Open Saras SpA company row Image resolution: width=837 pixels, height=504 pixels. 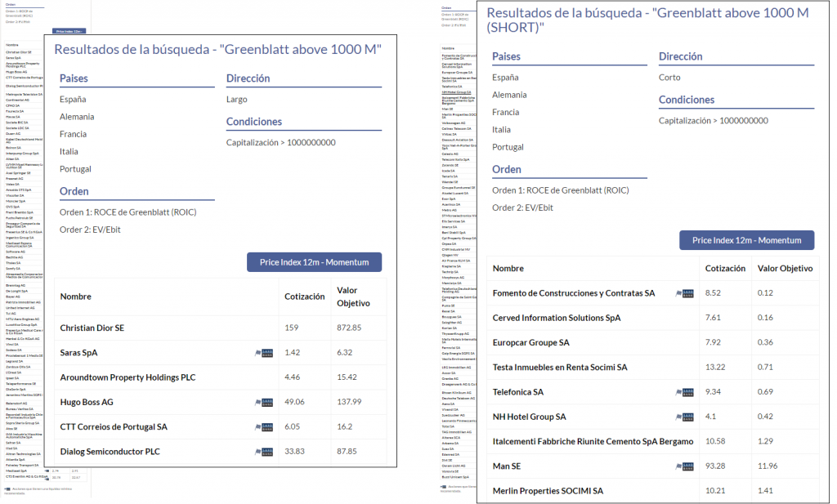(x=78, y=353)
